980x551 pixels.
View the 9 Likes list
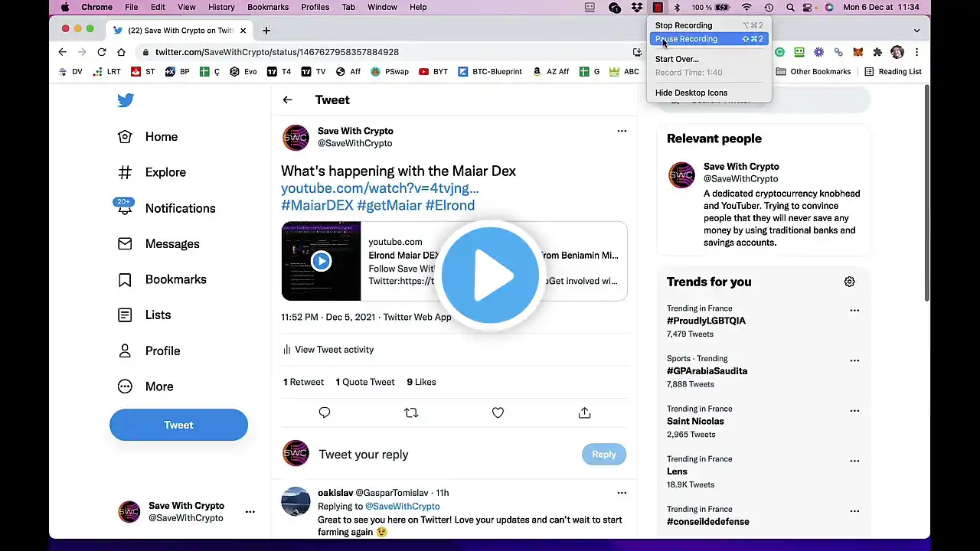click(x=421, y=382)
